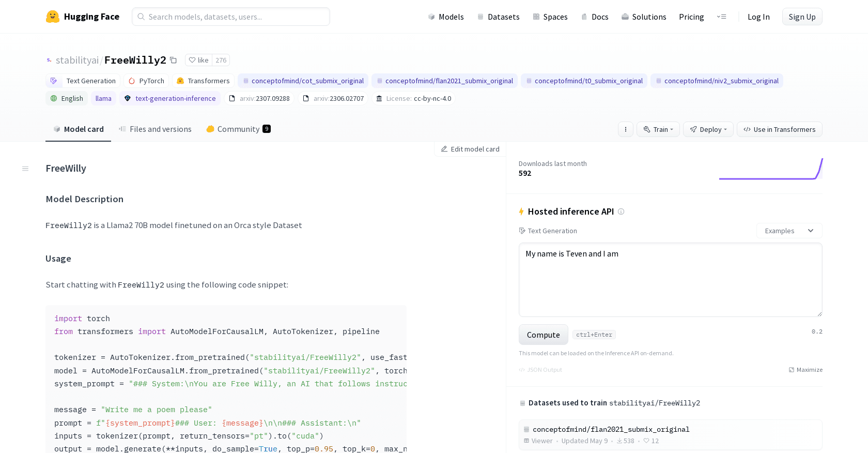Select the Text Generation tag
The width and height of the screenshot is (868, 453).
point(83,81)
